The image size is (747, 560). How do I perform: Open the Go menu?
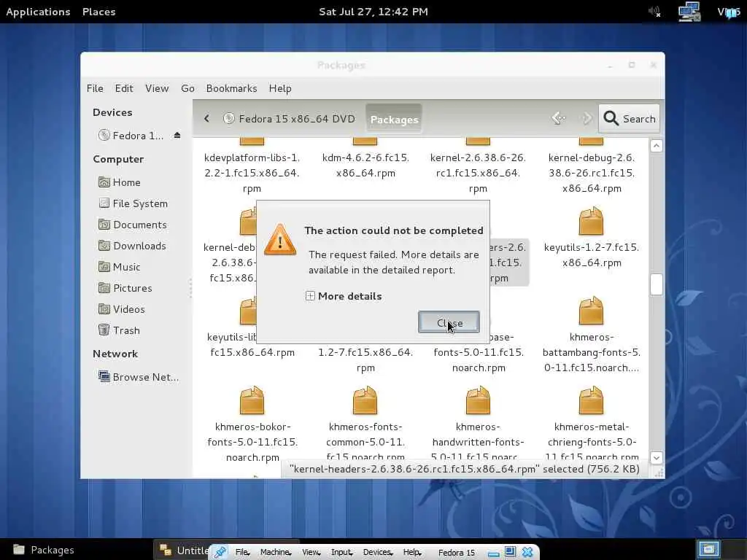tap(187, 88)
